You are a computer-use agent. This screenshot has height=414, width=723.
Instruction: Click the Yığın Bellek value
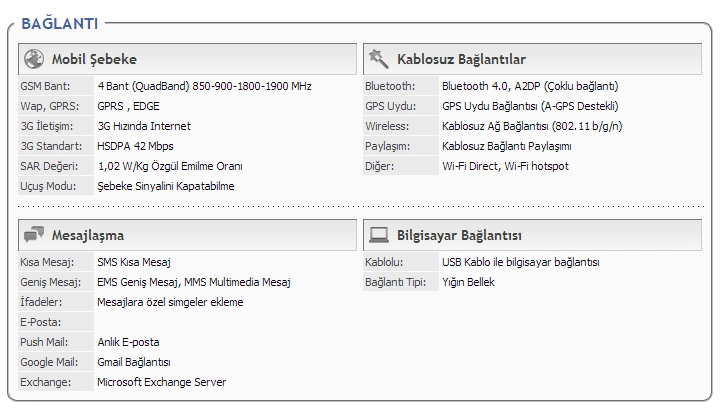pyautogui.click(x=468, y=282)
